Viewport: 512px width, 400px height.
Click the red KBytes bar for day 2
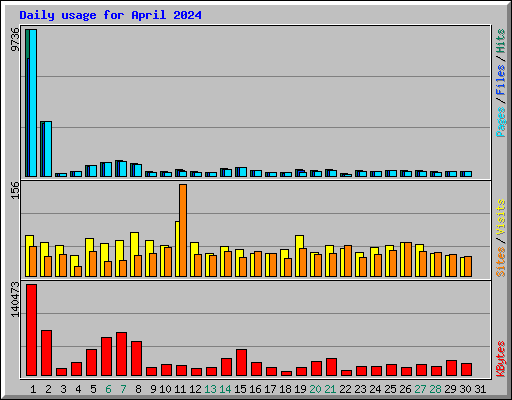47,353
